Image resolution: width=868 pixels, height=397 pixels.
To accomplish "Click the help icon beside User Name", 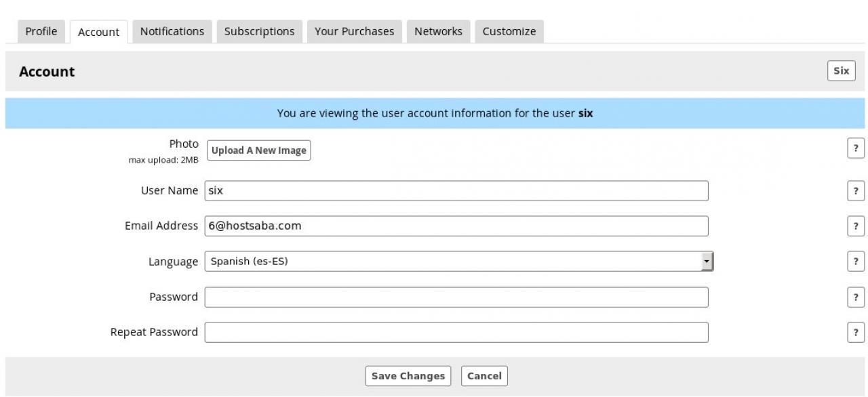I will click(856, 191).
